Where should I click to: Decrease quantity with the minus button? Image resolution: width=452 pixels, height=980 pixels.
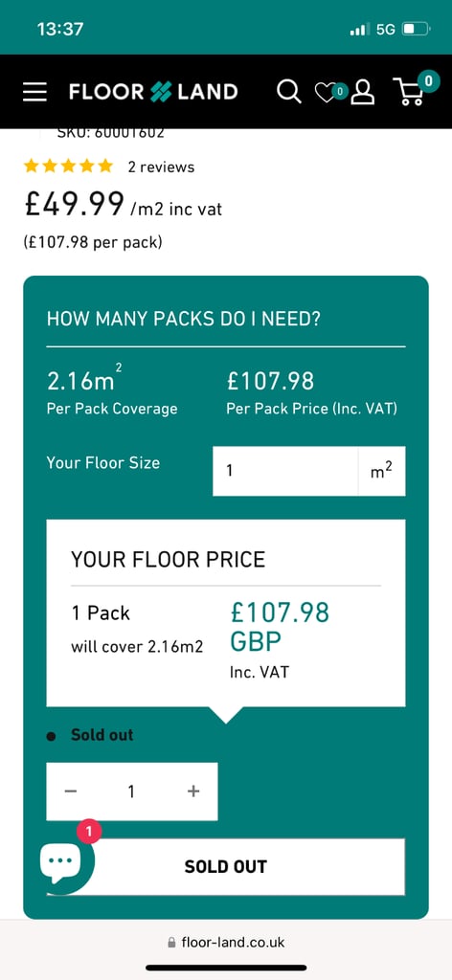pyautogui.click(x=71, y=791)
